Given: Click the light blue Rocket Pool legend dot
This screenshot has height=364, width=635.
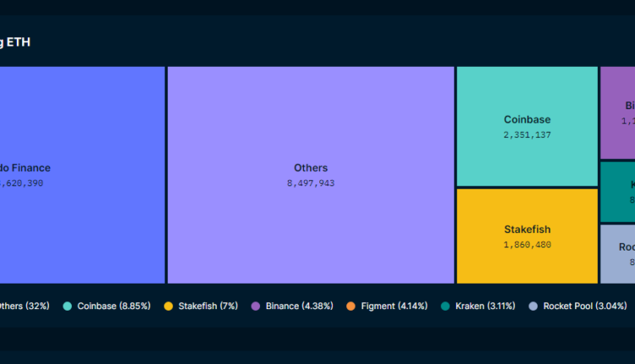Looking at the screenshot, I should (x=533, y=306).
